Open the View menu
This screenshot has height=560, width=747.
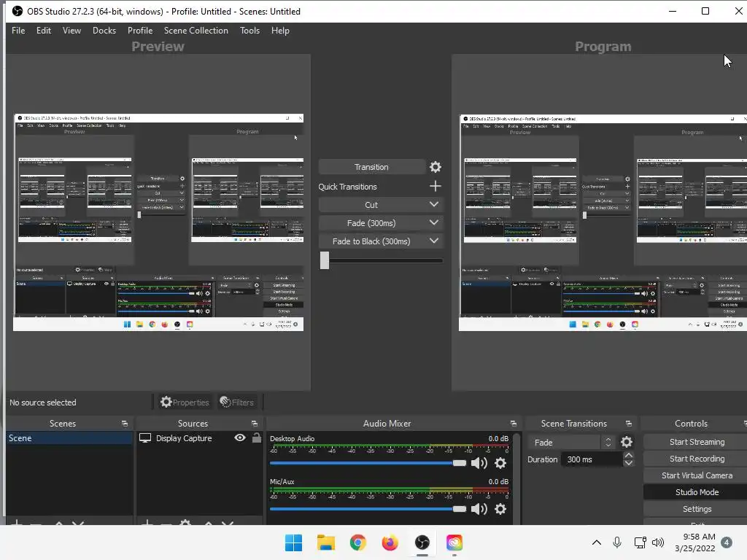(x=71, y=31)
